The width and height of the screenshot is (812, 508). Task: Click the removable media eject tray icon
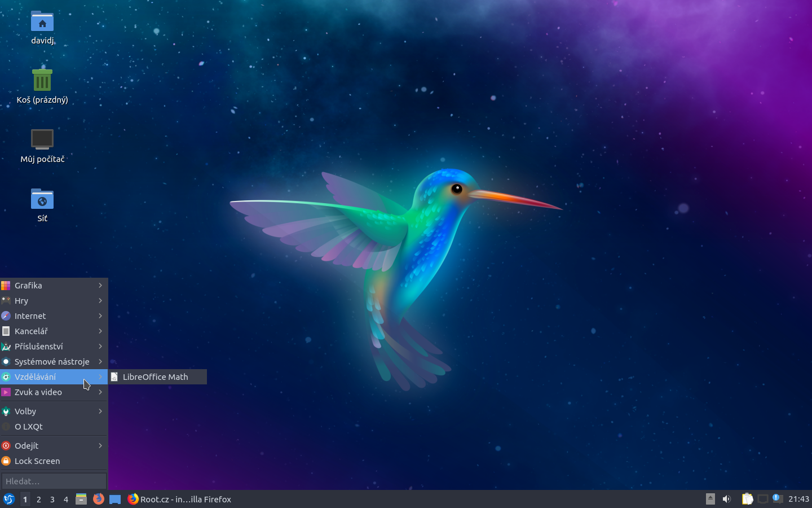[x=710, y=499]
